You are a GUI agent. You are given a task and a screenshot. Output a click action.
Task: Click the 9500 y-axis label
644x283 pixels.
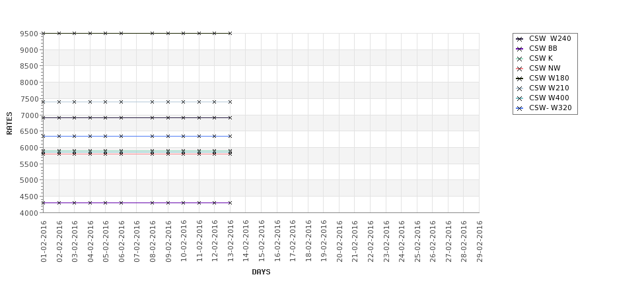point(29,34)
